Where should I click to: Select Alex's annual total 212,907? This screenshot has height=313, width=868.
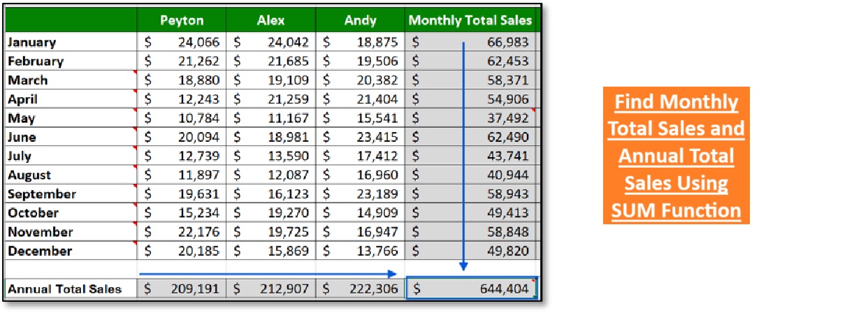(x=271, y=289)
